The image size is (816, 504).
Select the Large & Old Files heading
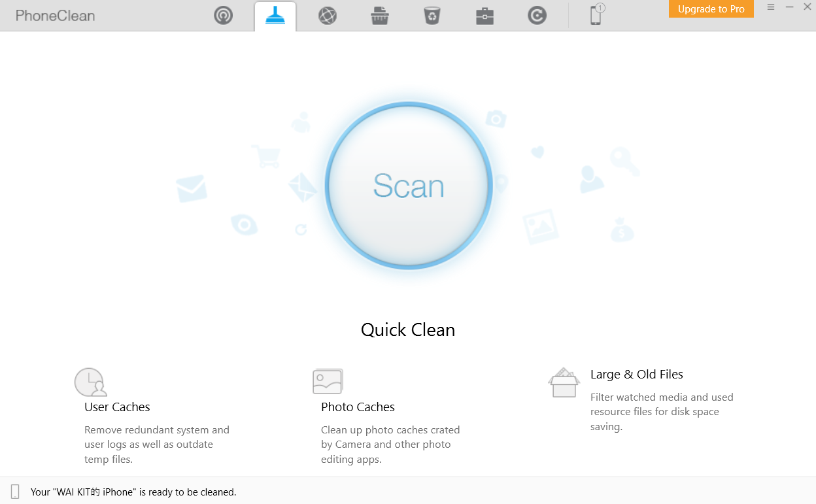pos(636,374)
